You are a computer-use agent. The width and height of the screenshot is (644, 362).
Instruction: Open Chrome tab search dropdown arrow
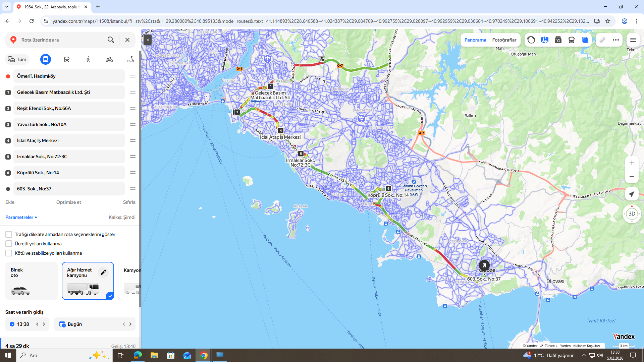pyautogui.click(x=6, y=7)
